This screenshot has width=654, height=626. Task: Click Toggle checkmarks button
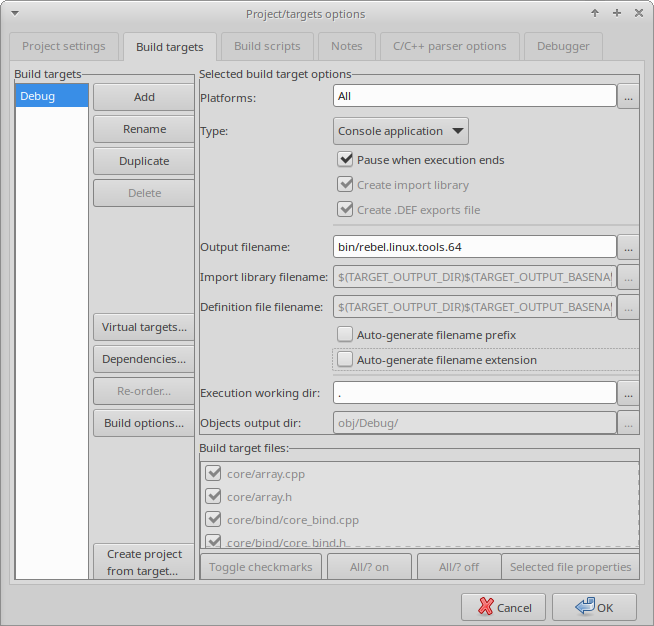click(x=261, y=567)
